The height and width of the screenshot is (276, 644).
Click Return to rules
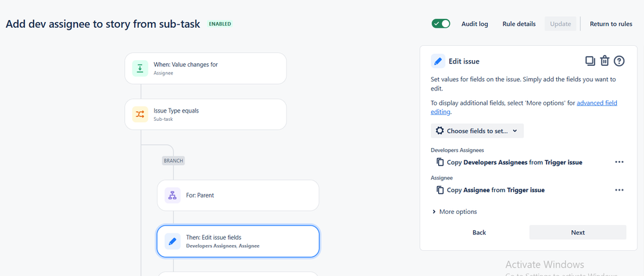(x=611, y=24)
